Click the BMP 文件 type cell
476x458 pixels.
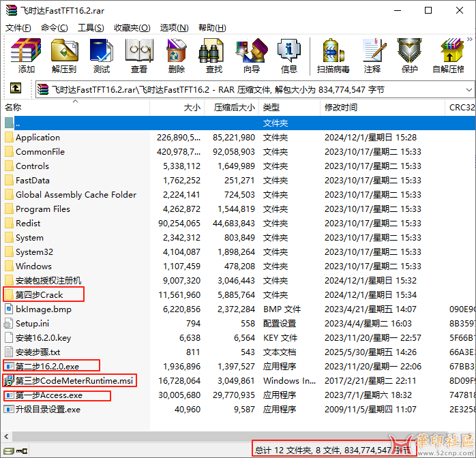click(282, 309)
